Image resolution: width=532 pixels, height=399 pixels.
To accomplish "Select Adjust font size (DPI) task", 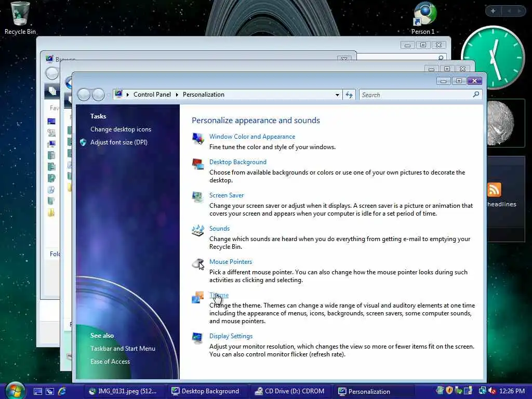I will (x=119, y=142).
